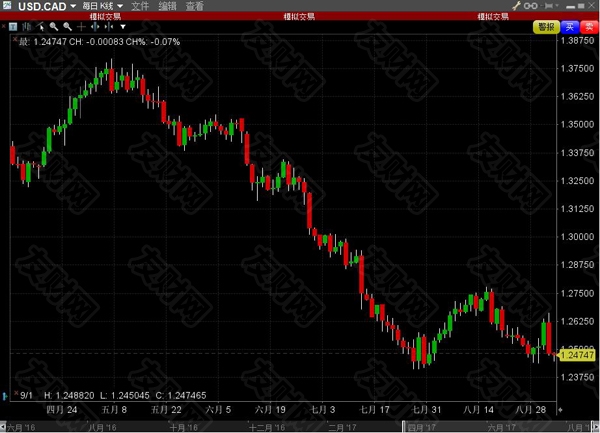Open the 查看 menu
Viewport: 600px width, 433px height.
[x=195, y=6]
